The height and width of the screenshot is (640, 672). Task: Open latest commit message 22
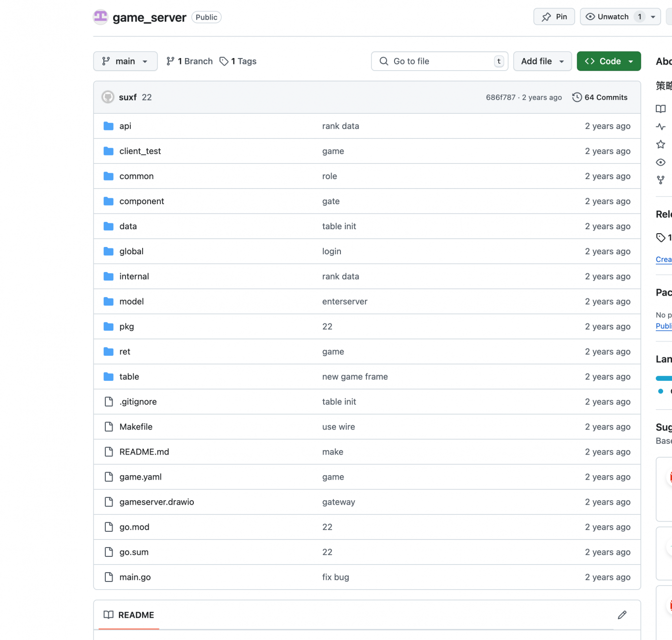pyautogui.click(x=147, y=97)
